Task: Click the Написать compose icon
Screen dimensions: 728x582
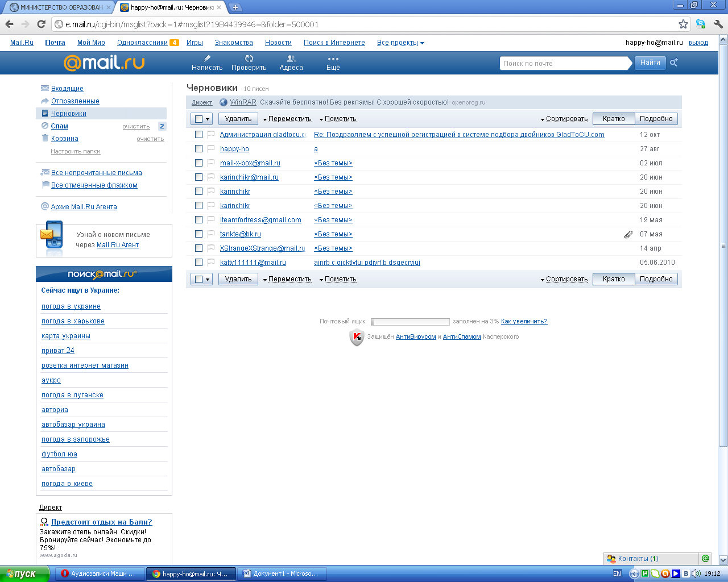Action: tap(207, 58)
